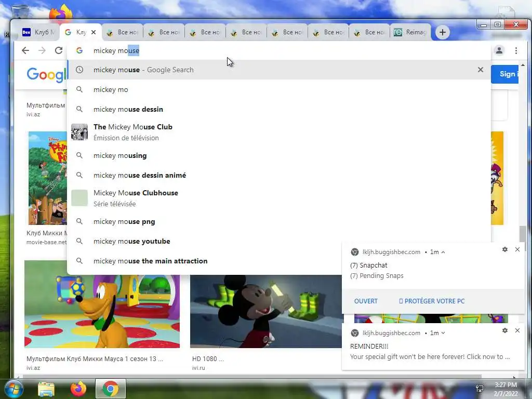Choose 'The Mickey Mouse Club' suggestion

click(x=279, y=132)
